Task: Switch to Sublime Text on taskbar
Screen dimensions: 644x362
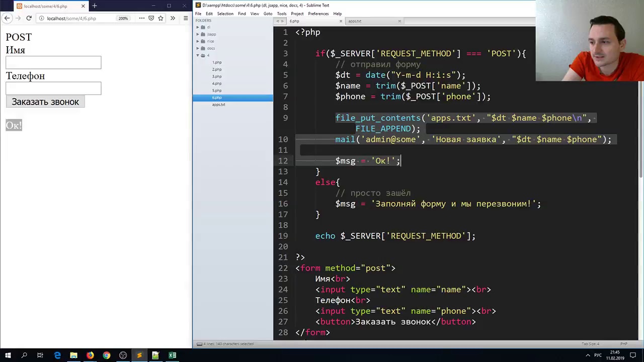Action: 139,355
